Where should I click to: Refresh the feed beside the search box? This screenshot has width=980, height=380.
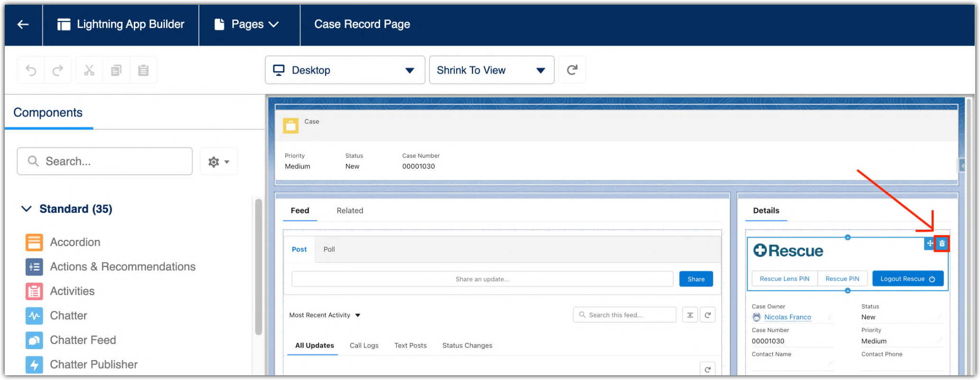click(x=708, y=315)
